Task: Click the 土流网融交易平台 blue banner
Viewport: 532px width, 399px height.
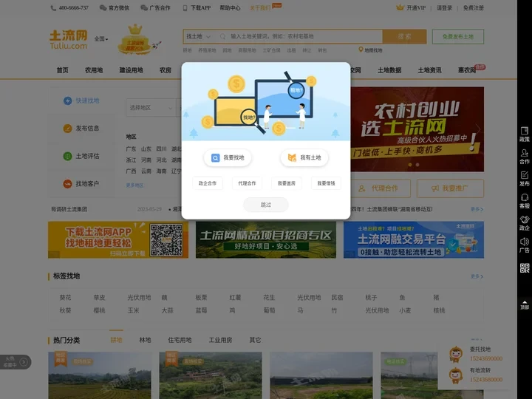Action: [414, 240]
